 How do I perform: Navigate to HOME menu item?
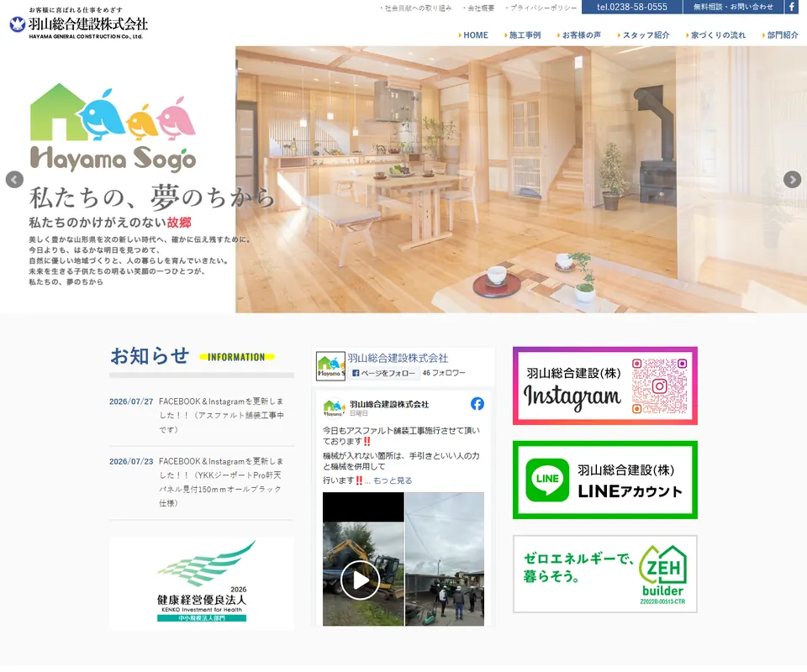tap(473, 35)
